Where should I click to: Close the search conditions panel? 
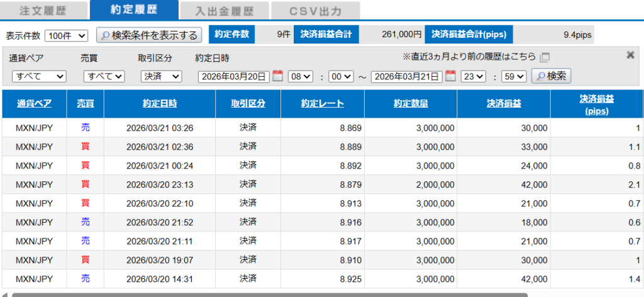(630, 55)
